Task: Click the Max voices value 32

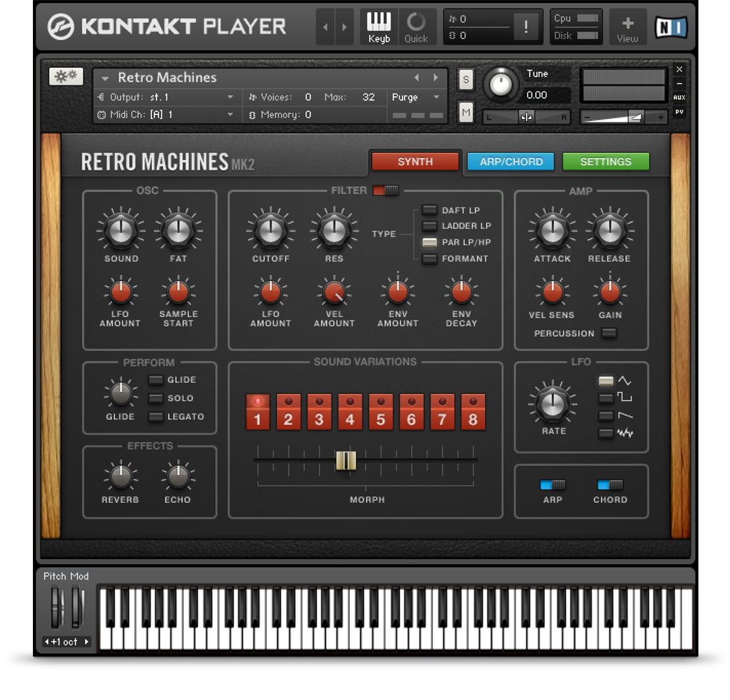Action: click(x=368, y=97)
